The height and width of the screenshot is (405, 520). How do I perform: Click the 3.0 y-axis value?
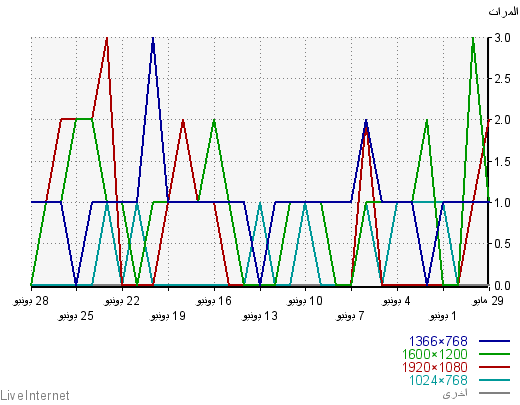click(502, 38)
